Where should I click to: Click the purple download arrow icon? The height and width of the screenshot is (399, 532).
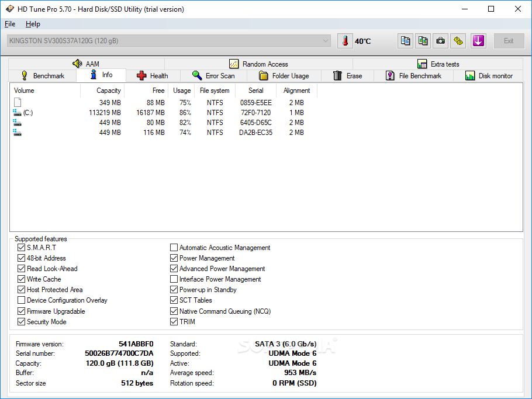point(478,41)
